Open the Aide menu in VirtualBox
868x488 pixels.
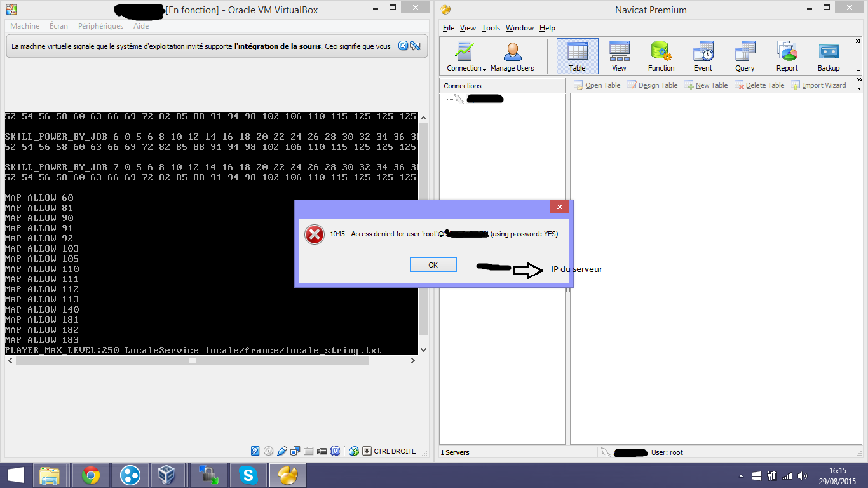[141, 26]
